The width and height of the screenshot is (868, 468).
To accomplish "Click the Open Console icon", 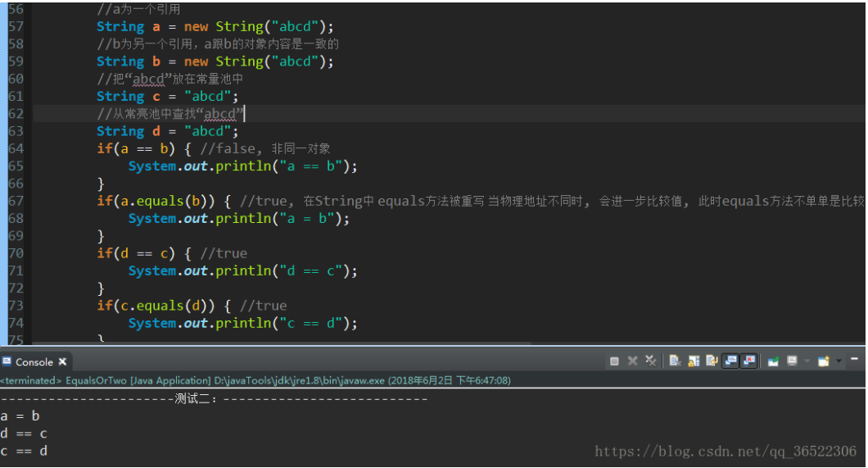I will pos(824,361).
